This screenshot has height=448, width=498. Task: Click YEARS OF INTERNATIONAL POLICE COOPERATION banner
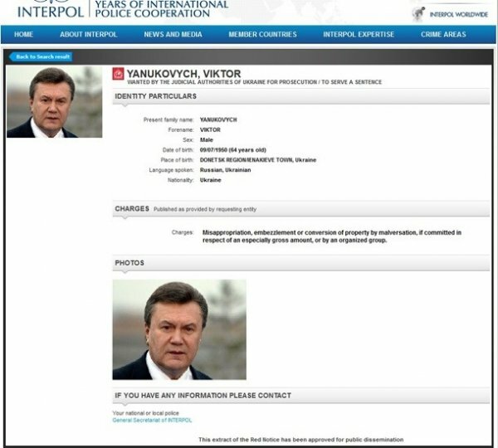[x=162, y=9]
